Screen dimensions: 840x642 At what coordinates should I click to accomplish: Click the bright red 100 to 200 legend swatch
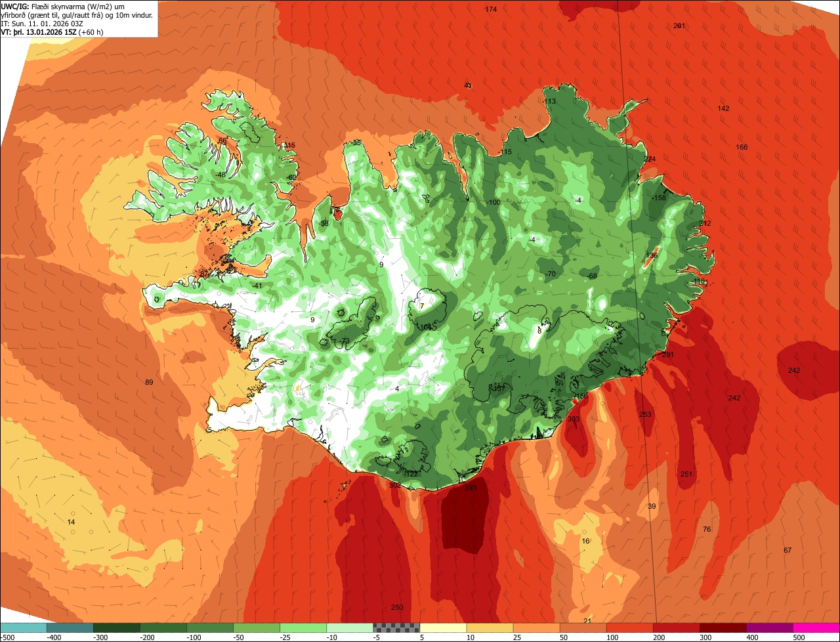pos(630,628)
